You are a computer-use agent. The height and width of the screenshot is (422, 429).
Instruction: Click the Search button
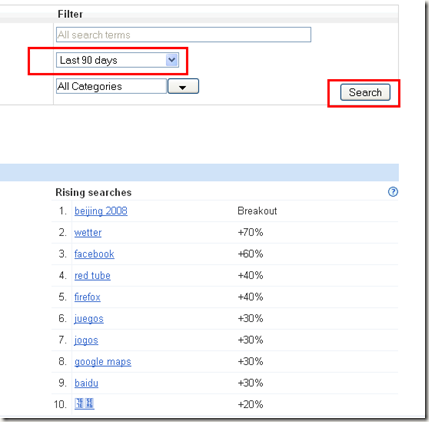click(365, 92)
